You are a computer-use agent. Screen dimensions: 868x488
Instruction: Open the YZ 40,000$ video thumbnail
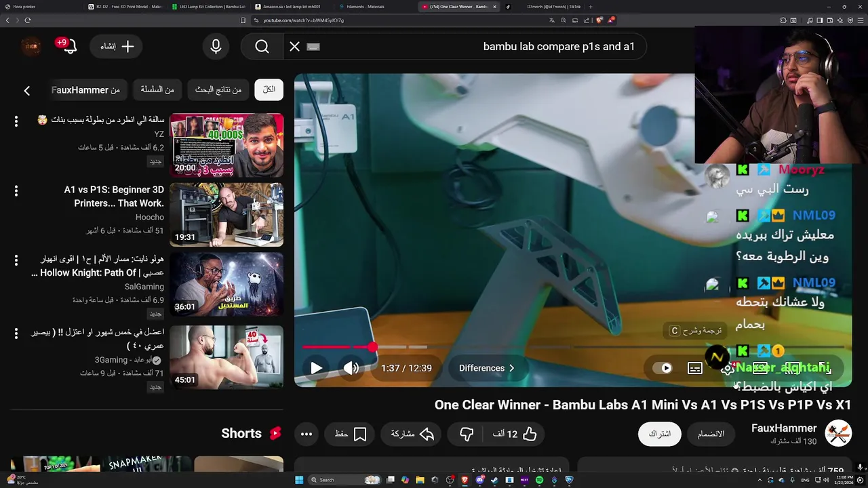coord(226,145)
